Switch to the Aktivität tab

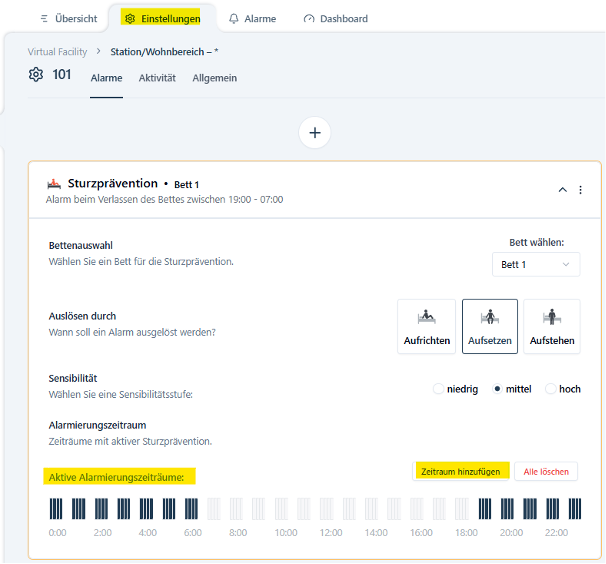(157, 78)
